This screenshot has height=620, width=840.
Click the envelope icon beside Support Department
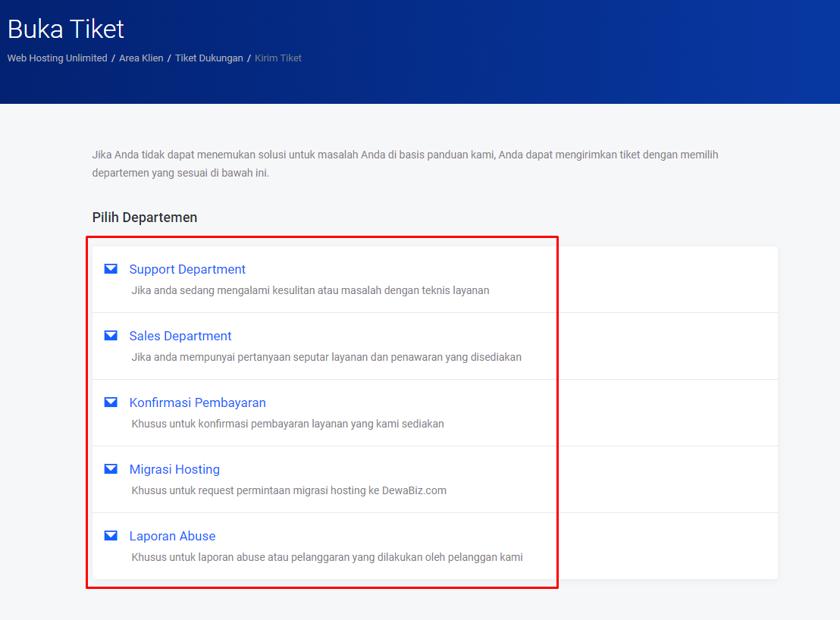(111, 269)
